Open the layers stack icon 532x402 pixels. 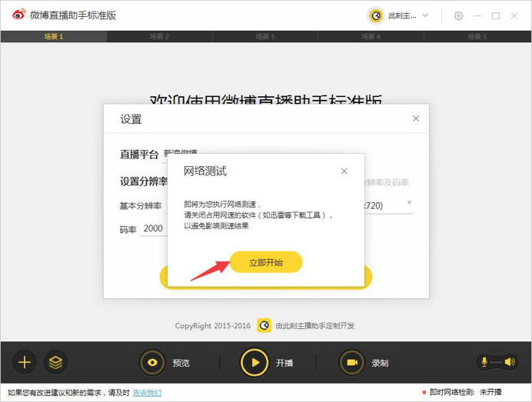55,362
